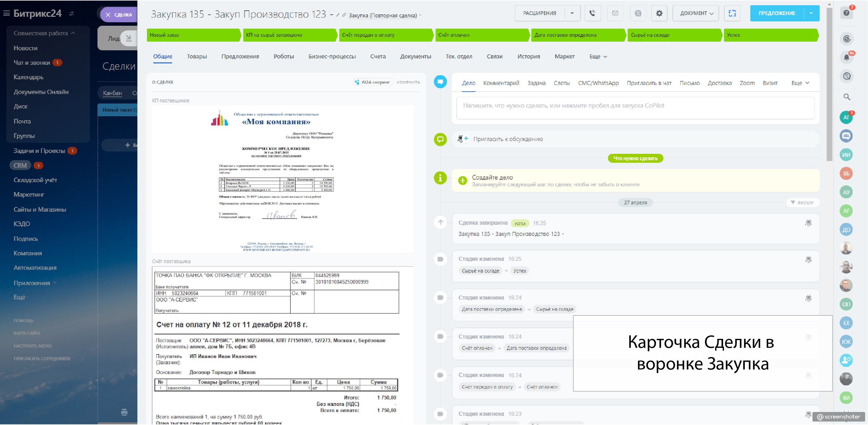Switch to the Товары tab

197,57
